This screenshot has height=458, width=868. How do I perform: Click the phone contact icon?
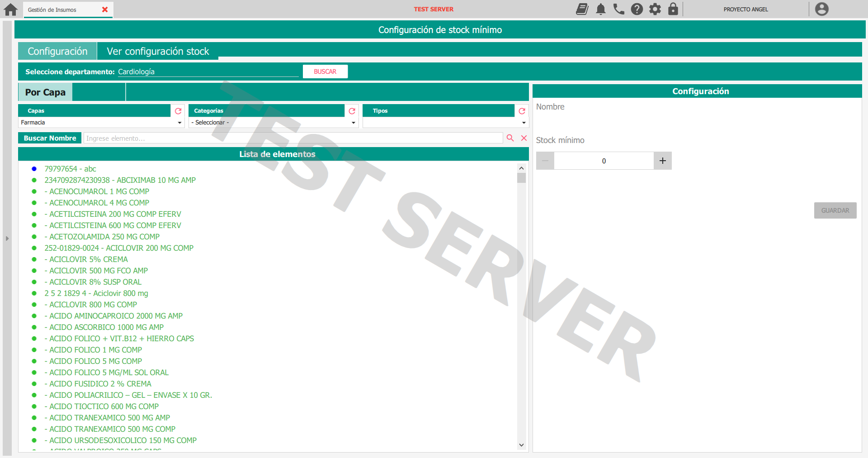tap(618, 9)
